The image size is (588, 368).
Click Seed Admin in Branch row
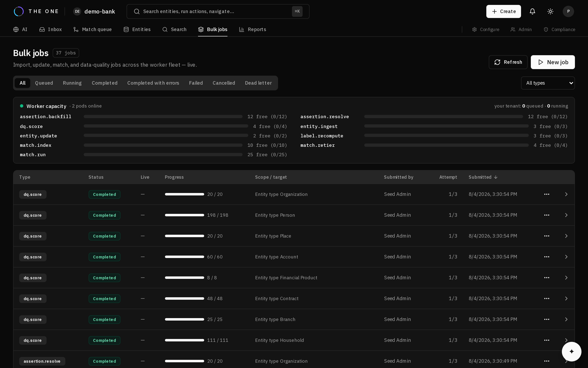[398, 319]
